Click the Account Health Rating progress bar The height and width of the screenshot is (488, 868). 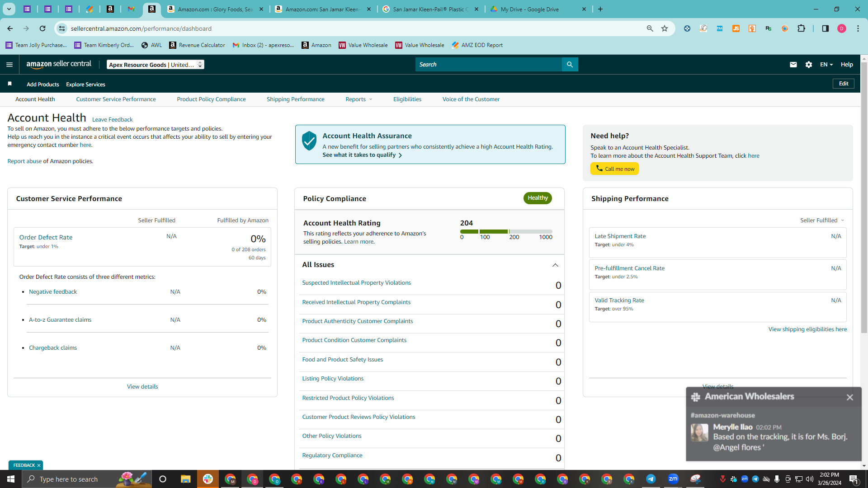point(506,231)
